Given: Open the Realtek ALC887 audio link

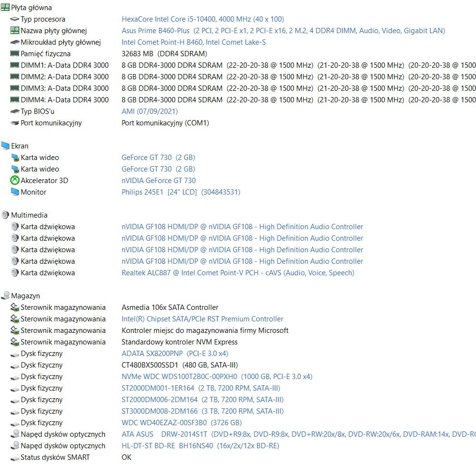Looking at the screenshot, I should coord(238,273).
